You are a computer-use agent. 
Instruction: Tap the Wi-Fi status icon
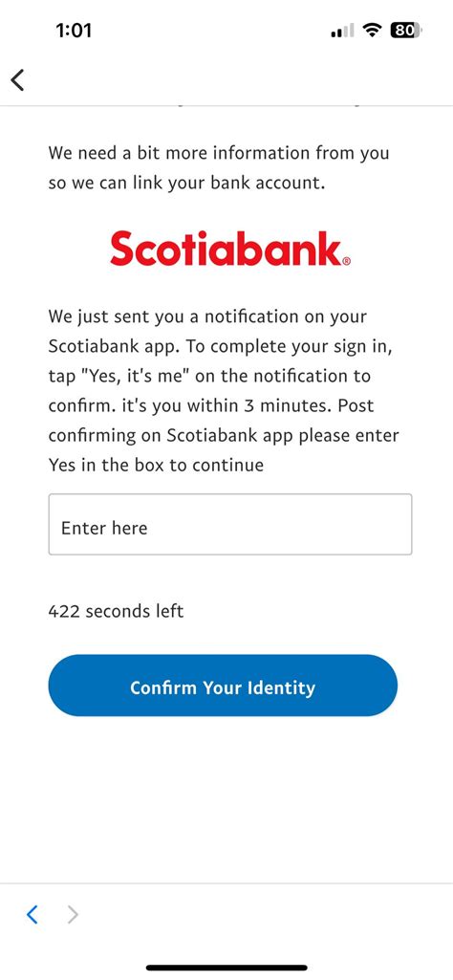(x=373, y=30)
